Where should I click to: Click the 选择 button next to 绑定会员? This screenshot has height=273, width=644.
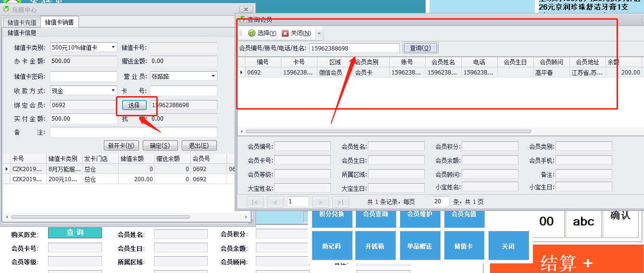coord(134,105)
